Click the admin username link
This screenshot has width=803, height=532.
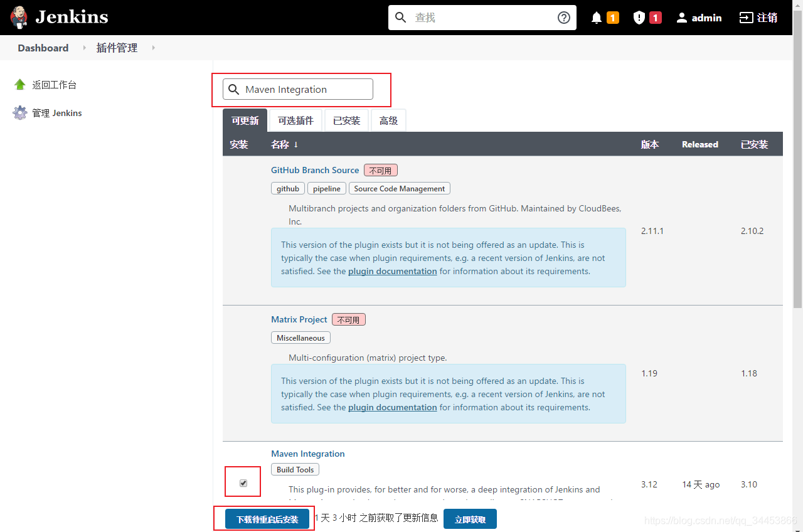click(706, 18)
